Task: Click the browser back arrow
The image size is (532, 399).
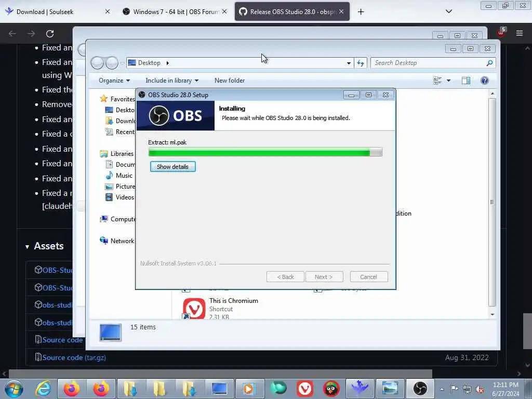Action: [x=12, y=34]
